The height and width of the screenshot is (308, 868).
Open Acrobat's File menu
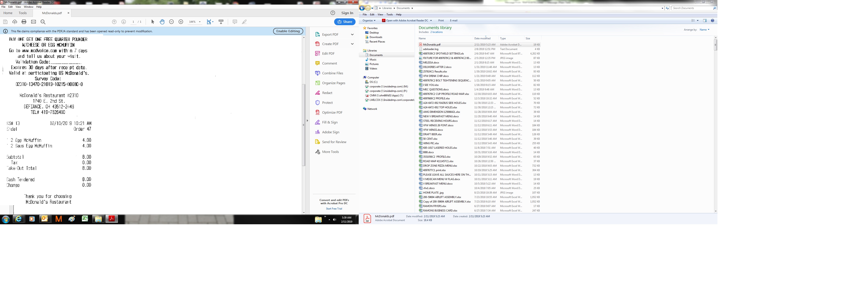(x=3, y=7)
